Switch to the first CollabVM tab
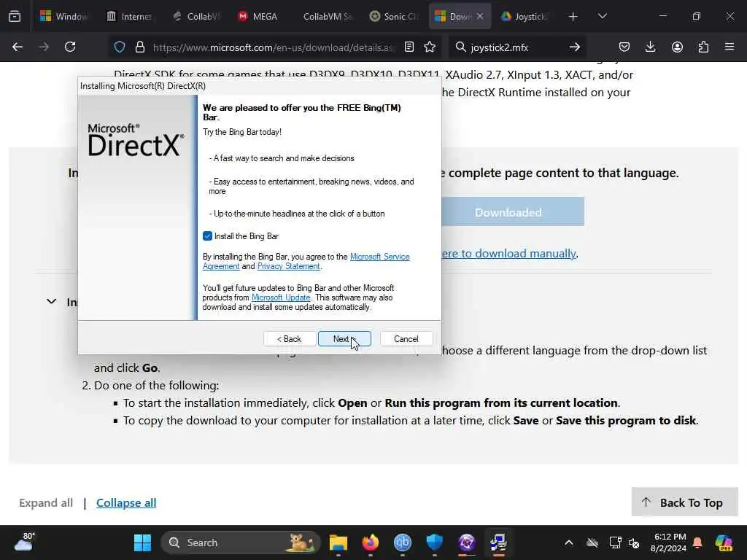 pos(196,16)
